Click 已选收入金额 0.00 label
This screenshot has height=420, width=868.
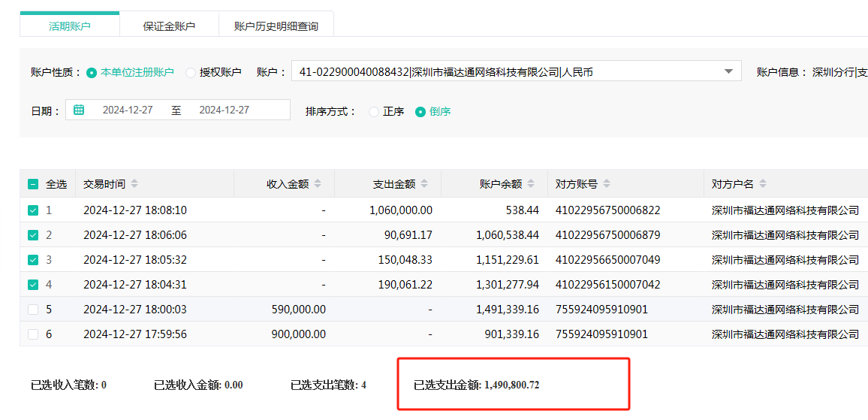tap(198, 385)
